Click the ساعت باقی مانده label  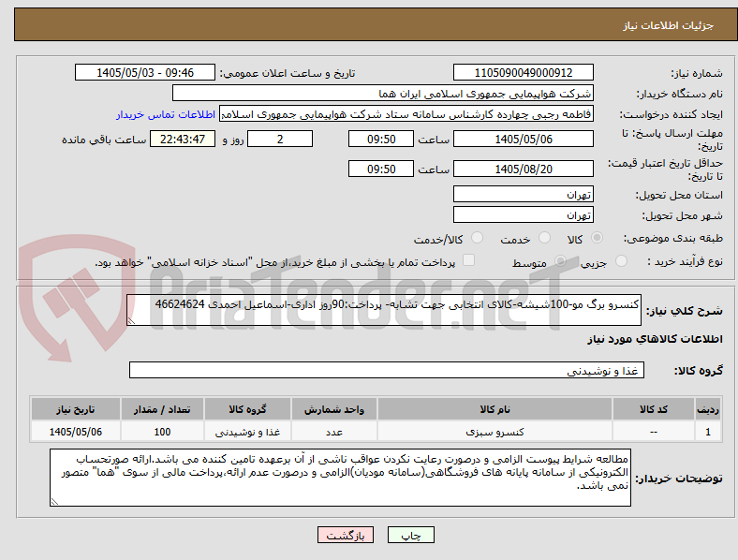pos(104,140)
